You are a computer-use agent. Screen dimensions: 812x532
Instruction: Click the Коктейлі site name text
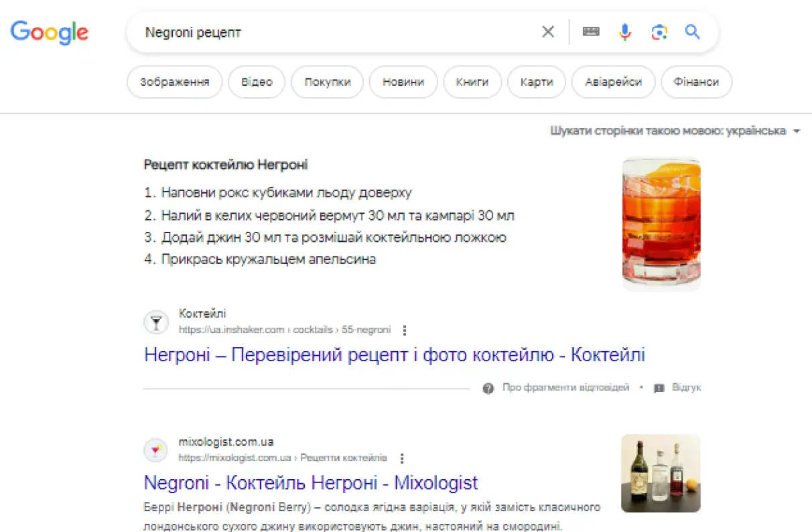[x=202, y=314]
